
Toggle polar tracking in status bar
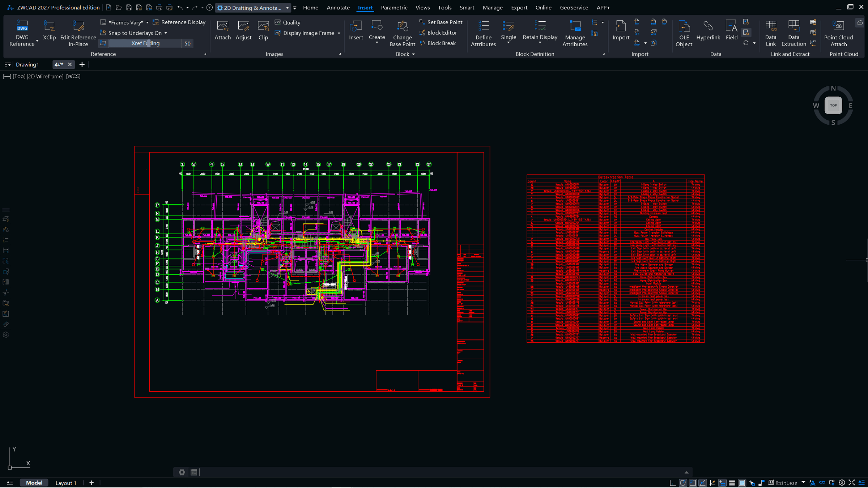point(683,483)
